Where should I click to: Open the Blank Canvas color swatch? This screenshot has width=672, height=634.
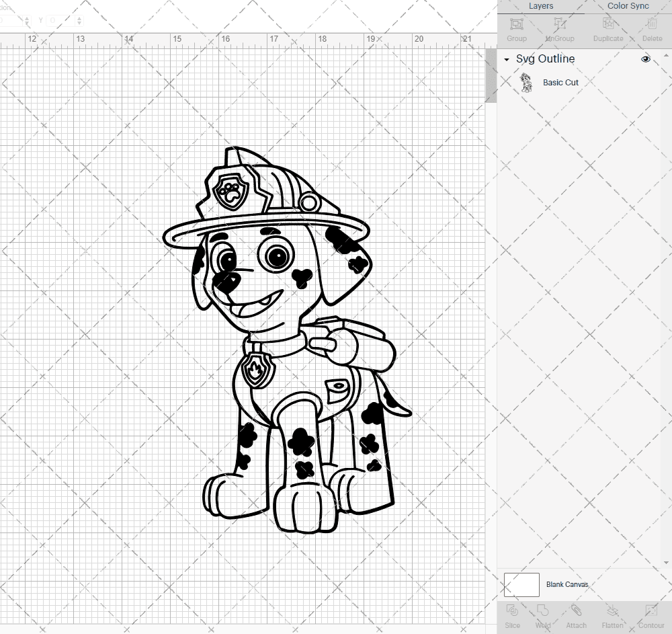[521, 584]
